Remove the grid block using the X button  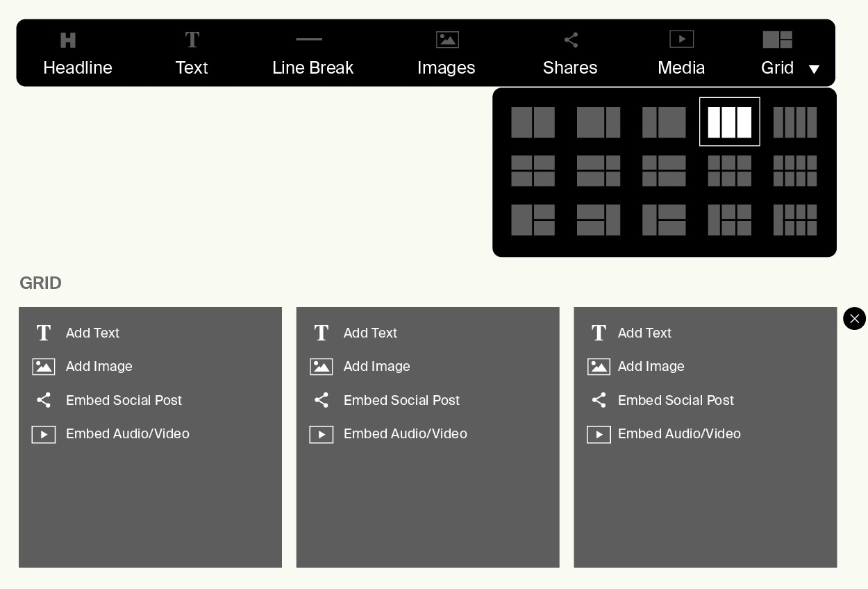tap(855, 319)
